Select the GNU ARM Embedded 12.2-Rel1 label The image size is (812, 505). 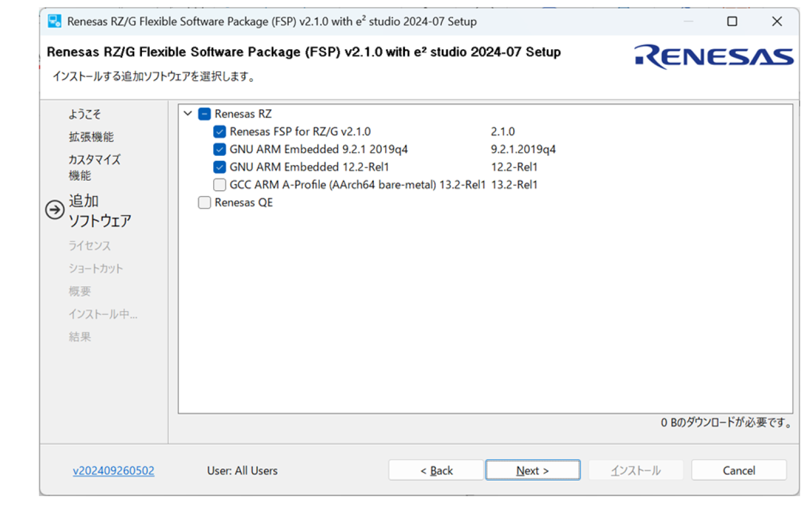pos(309,167)
